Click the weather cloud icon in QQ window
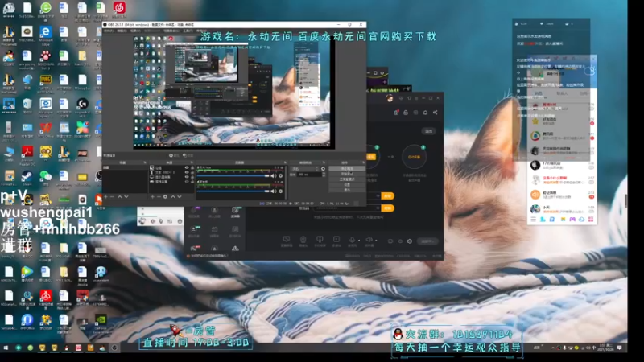The image size is (644, 362). [589, 71]
